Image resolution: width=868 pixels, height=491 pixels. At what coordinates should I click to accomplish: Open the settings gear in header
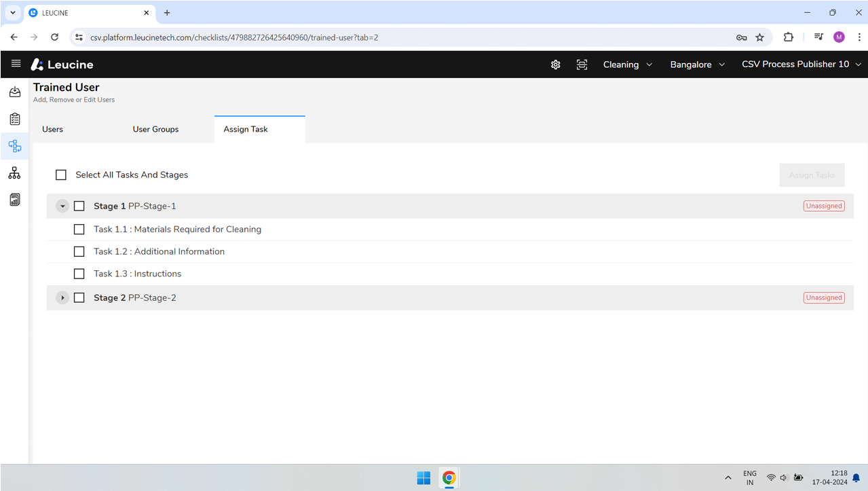pyautogui.click(x=555, y=65)
